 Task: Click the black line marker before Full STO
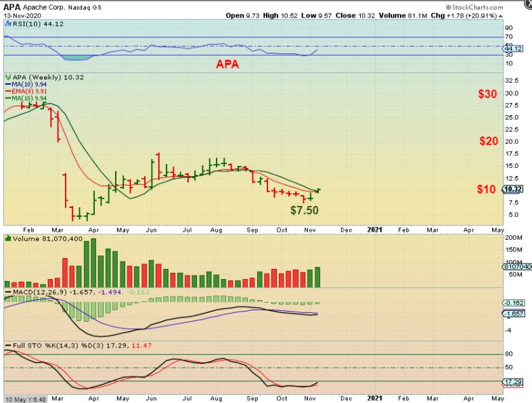(8, 345)
